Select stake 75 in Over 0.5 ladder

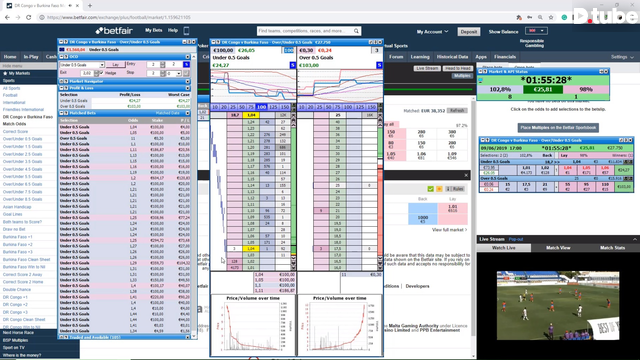[x=338, y=107]
